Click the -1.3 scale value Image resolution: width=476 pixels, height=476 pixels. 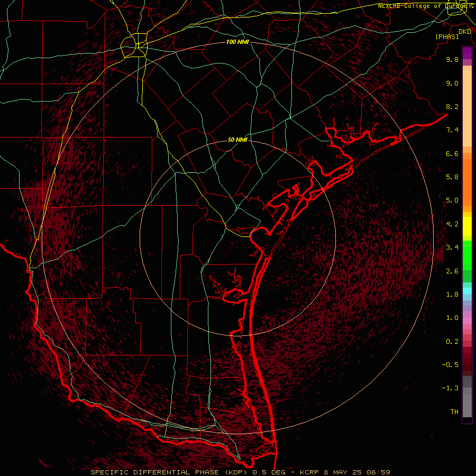[x=450, y=388]
